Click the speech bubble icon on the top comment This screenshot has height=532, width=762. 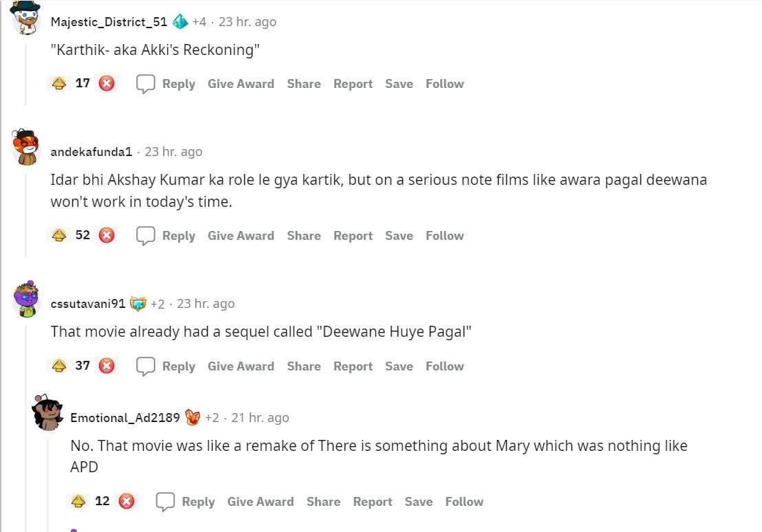145,83
